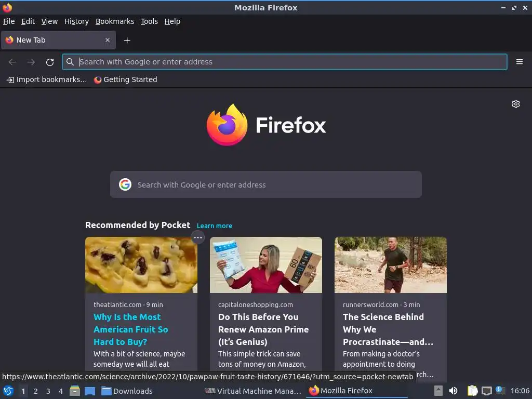Click the Learn more Pocket link
532x399 pixels.
coord(215,226)
